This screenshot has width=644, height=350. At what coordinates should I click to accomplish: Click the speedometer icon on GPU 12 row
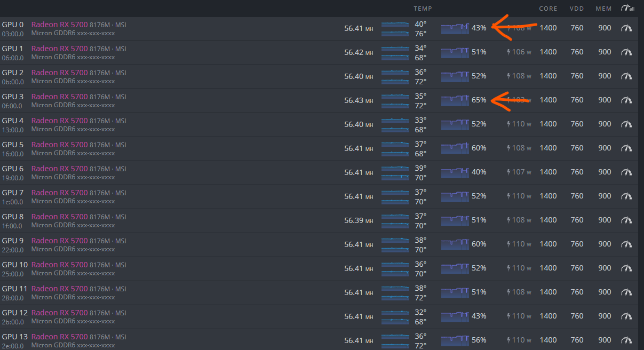[x=626, y=316]
